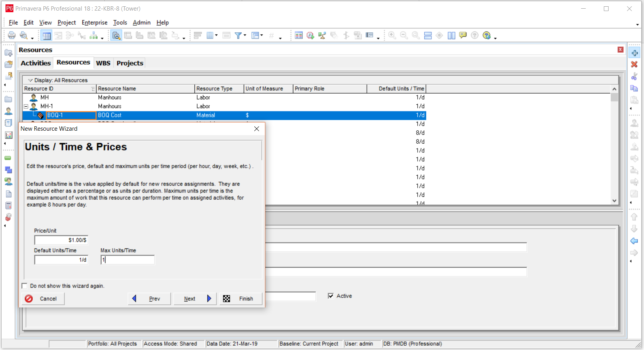The image size is (644, 350).
Task: Click the Reports document icon in sidebar
Action: click(8, 194)
